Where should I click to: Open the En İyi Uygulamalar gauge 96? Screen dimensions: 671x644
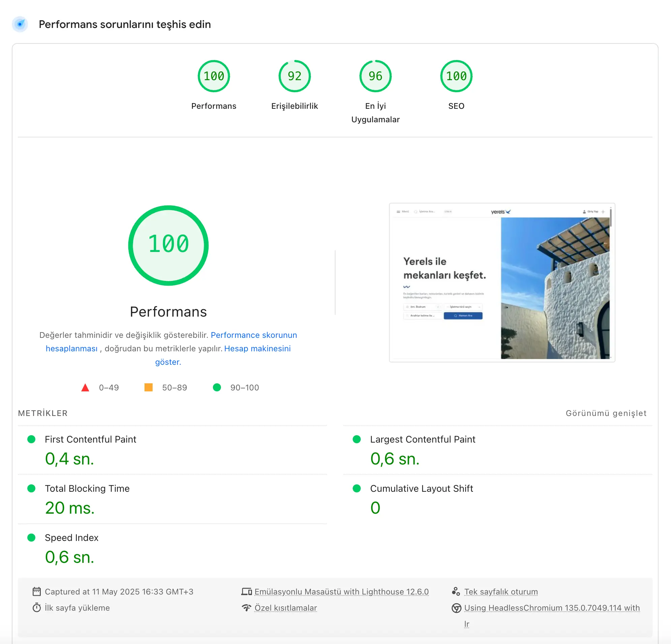(x=375, y=76)
